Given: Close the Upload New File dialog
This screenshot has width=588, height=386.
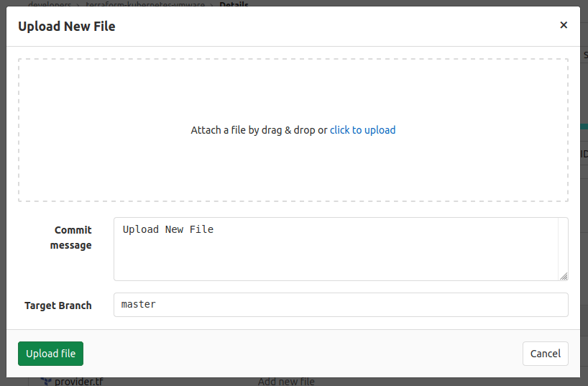Looking at the screenshot, I should pyautogui.click(x=564, y=25).
